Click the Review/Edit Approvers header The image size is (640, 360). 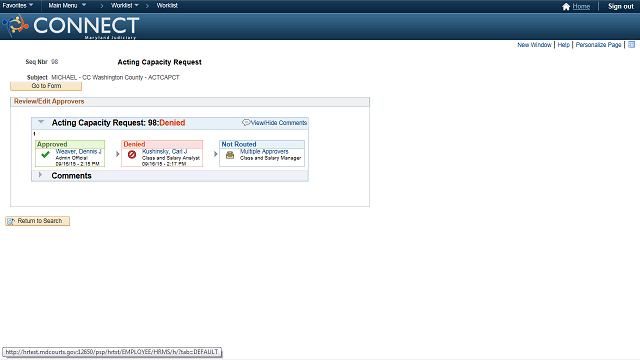coord(49,102)
